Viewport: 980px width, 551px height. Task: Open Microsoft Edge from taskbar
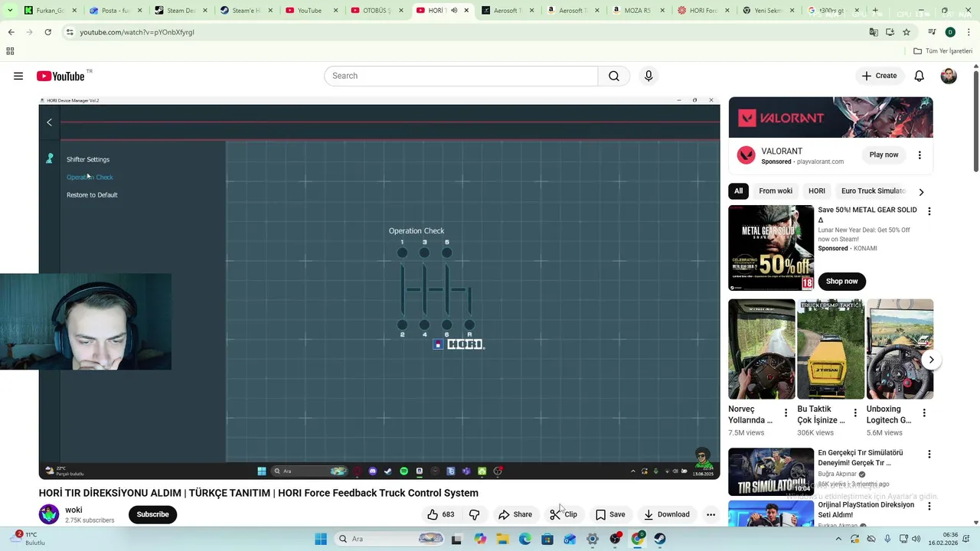click(x=524, y=539)
